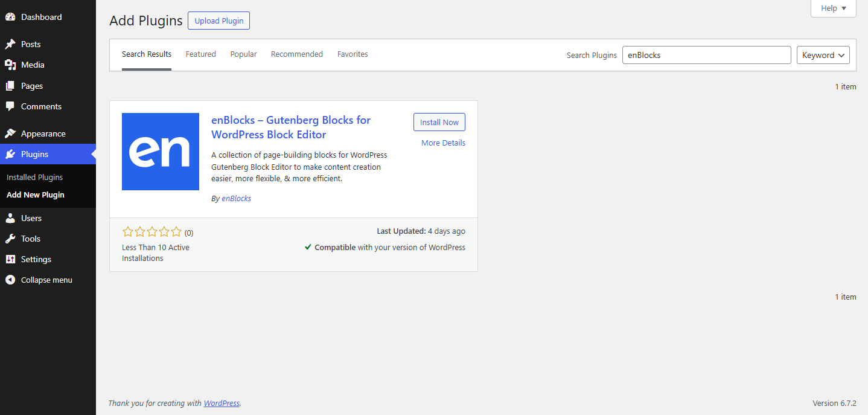
Task: Switch to the Search Results tab
Action: click(147, 54)
